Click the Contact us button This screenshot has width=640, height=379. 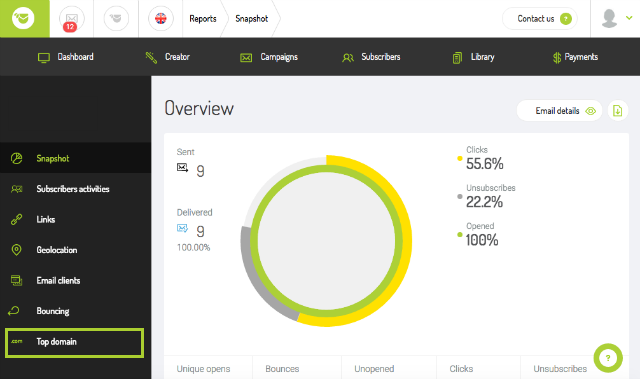[x=540, y=19]
